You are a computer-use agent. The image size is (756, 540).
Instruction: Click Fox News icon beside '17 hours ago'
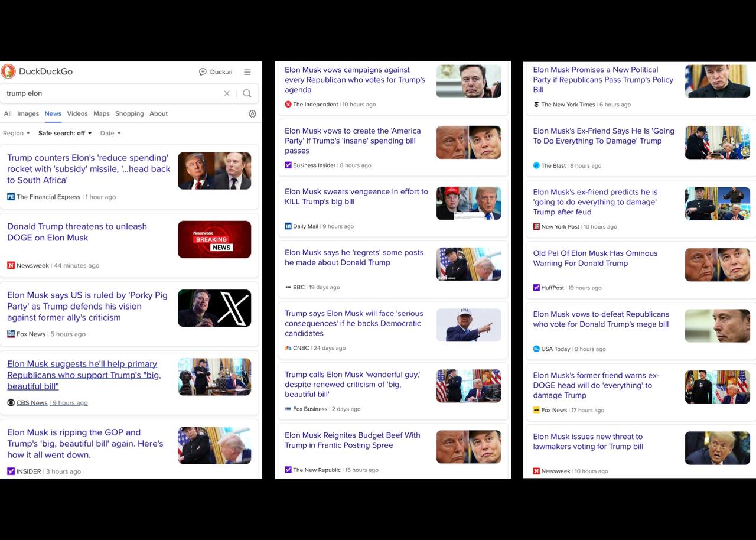point(536,410)
